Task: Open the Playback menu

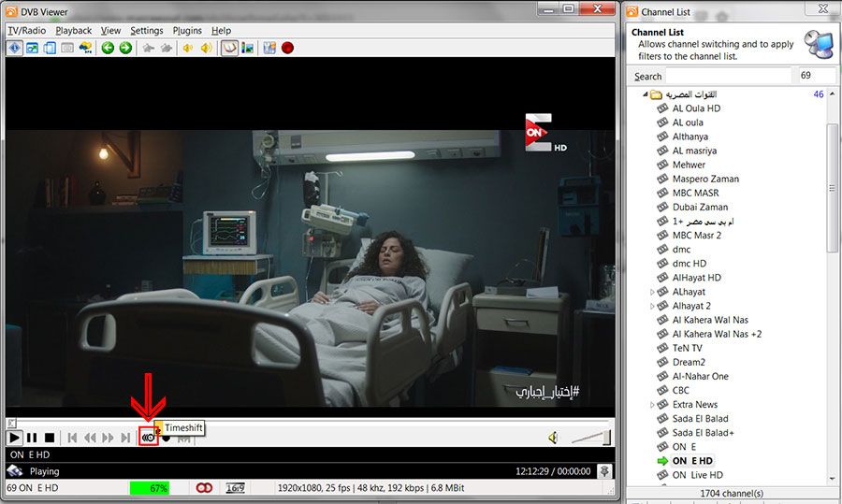Action: [74, 31]
